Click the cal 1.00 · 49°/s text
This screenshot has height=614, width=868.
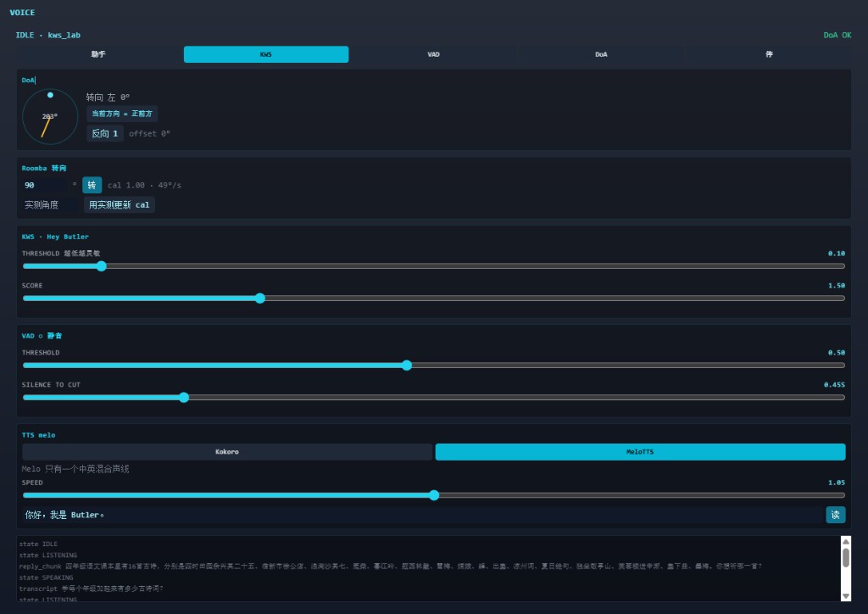[144, 185]
